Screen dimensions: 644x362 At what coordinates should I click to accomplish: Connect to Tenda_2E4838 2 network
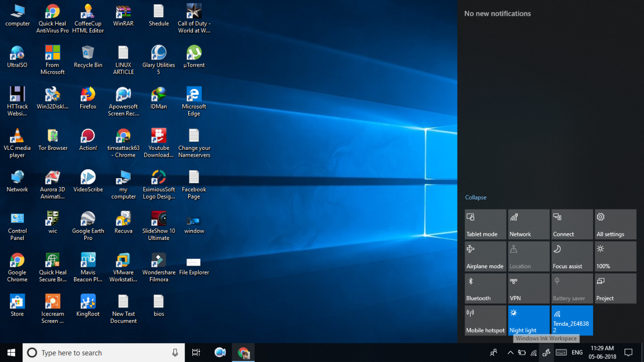click(x=572, y=320)
